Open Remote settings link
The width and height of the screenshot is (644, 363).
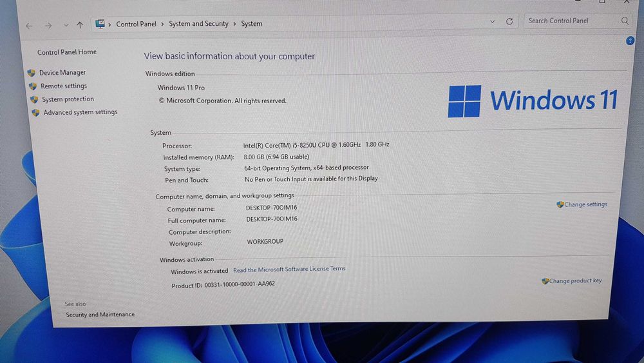click(64, 86)
